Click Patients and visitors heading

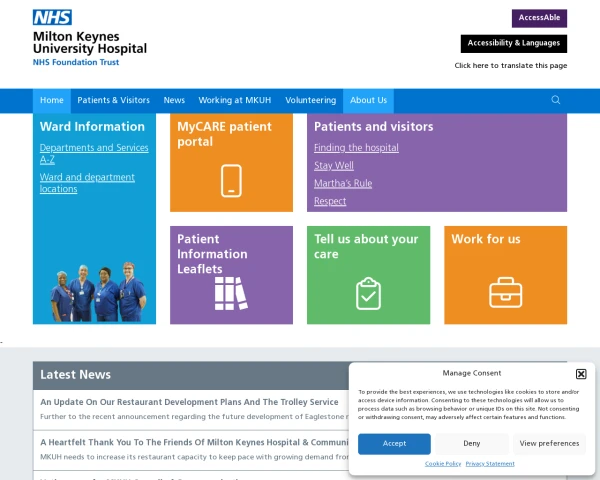point(373,127)
